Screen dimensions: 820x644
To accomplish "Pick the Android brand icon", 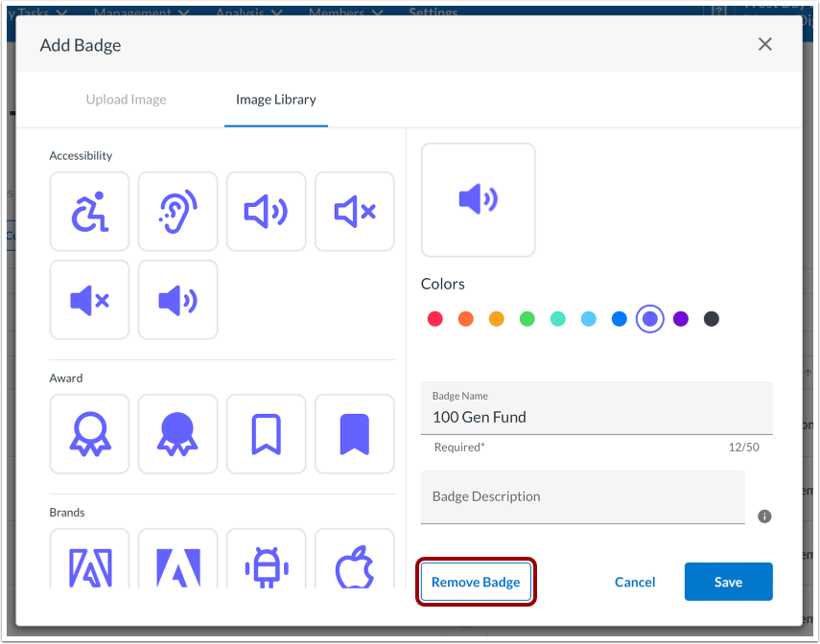I will pos(267,559).
